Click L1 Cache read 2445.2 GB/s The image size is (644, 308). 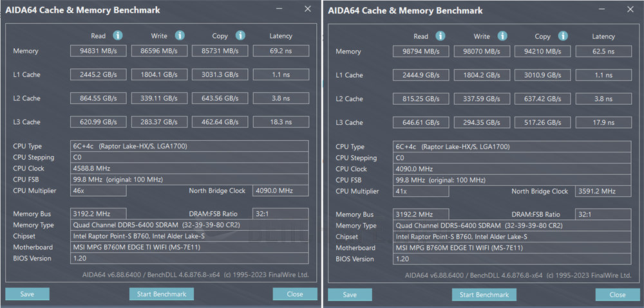98,75
